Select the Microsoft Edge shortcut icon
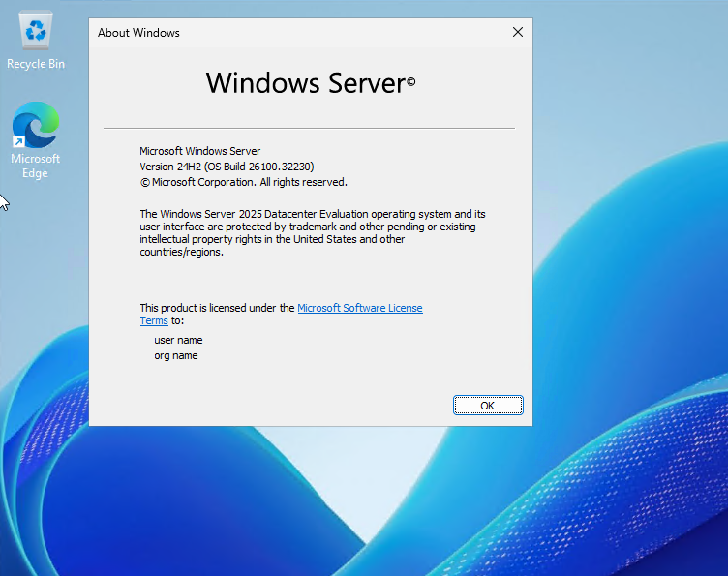 point(35,126)
